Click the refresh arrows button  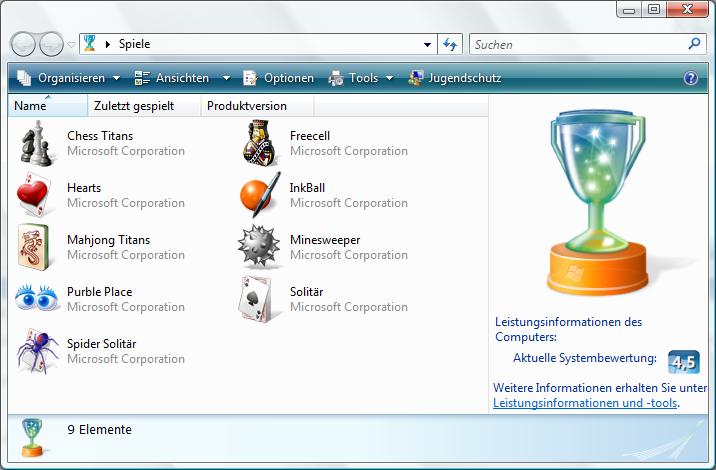tap(450, 45)
